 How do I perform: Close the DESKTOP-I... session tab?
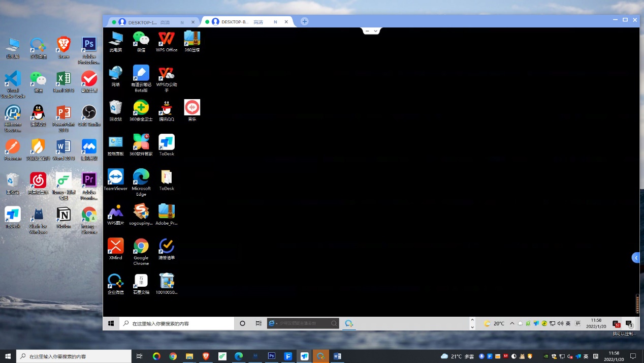pos(193,22)
